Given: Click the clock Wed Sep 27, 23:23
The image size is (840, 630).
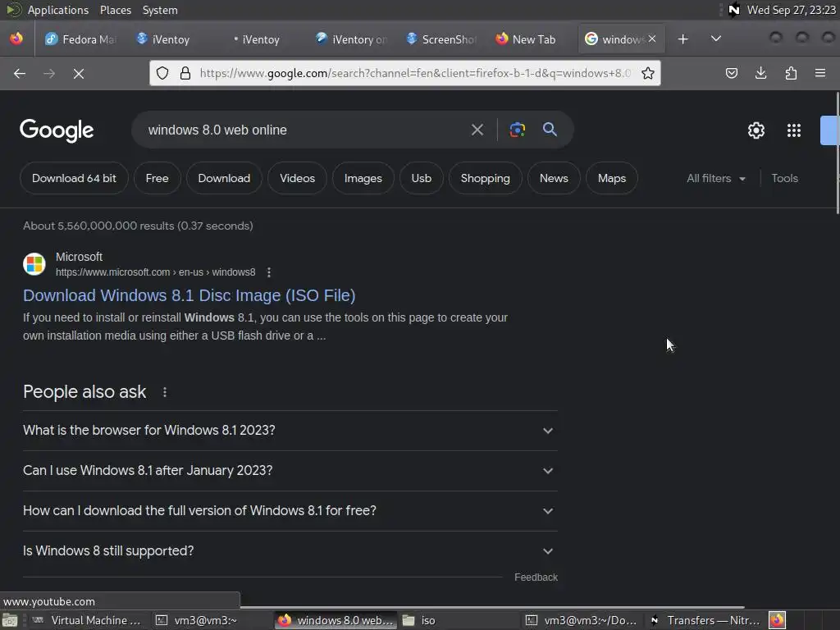Looking at the screenshot, I should click(x=791, y=10).
